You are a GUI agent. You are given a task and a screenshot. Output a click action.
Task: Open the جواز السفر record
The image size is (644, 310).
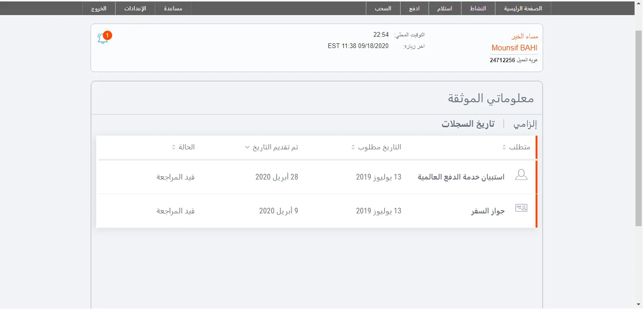click(x=487, y=211)
